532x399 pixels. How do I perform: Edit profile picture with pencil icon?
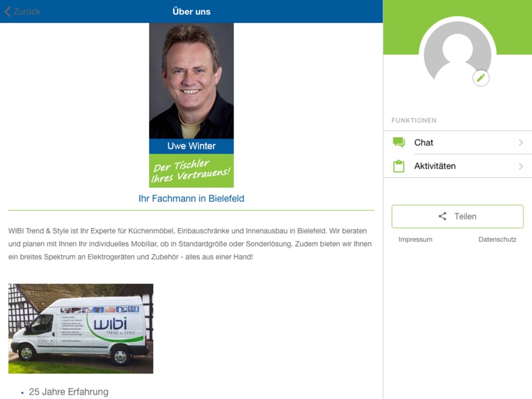click(481, 78)
